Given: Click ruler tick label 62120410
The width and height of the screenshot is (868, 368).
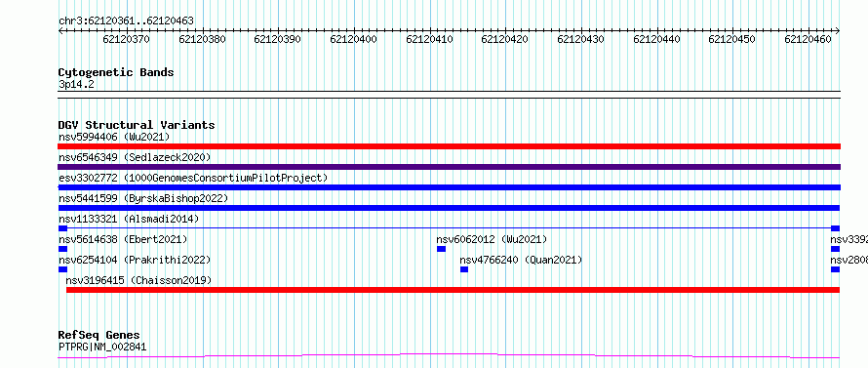Looking at the screenshot, I should (429, 39).
